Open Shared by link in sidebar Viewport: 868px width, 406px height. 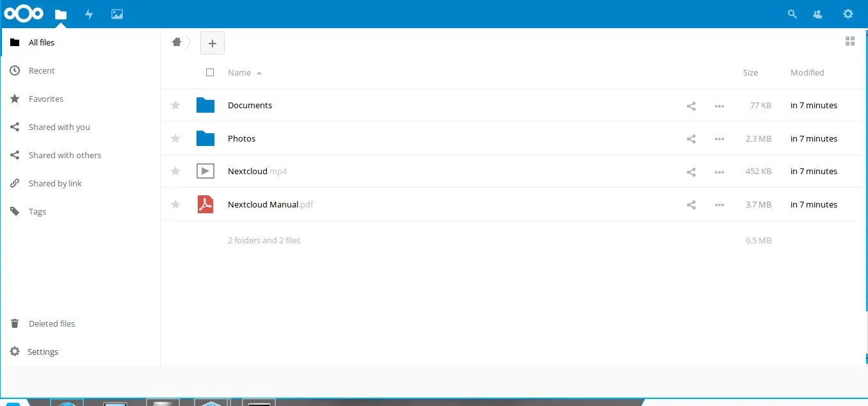[x=80, y=183]
